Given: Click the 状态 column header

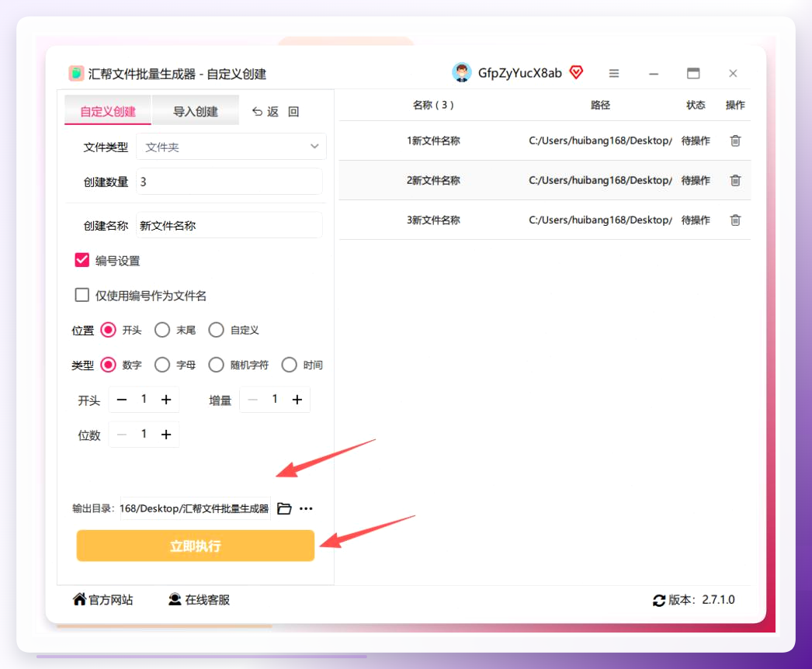Looking at the screenshot, I should click(x=696, y=105).
